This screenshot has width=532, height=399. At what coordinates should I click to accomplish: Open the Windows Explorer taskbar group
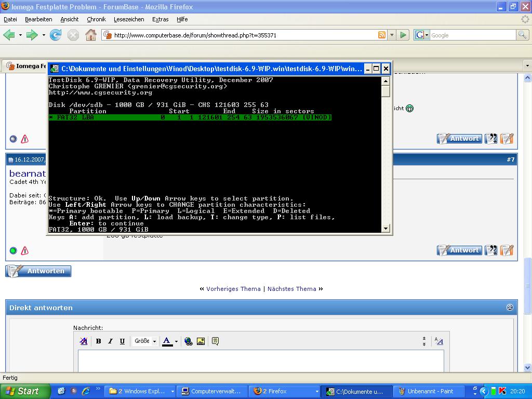pos(139,391)
